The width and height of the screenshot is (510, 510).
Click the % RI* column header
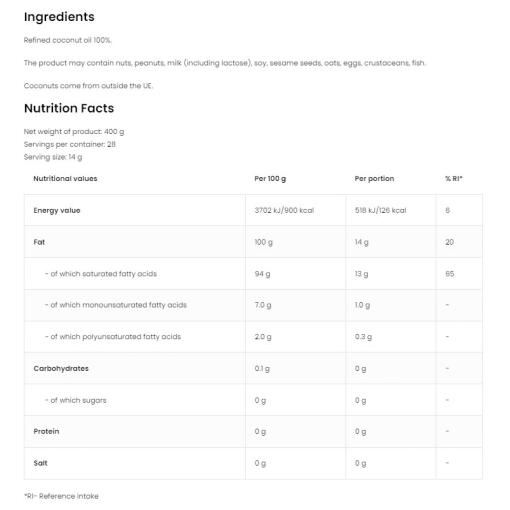point(454,179)
